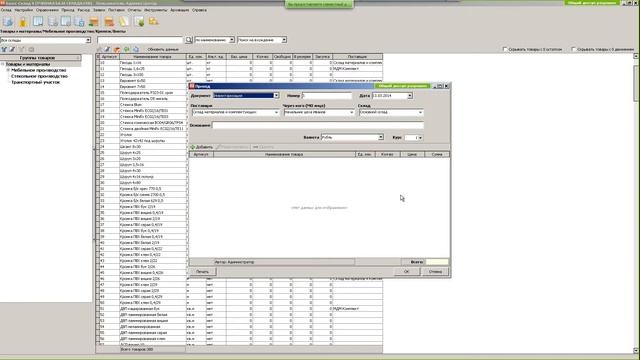The image size is (640, 360).
Task: Click the magnifier search button beside the search field
Action: tap(189, 40)
